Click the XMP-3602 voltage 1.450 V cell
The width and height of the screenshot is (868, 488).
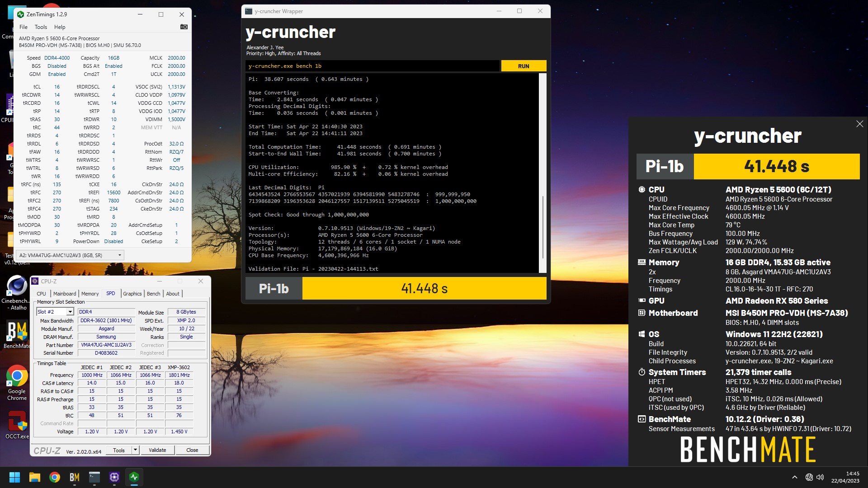[179, 432]
